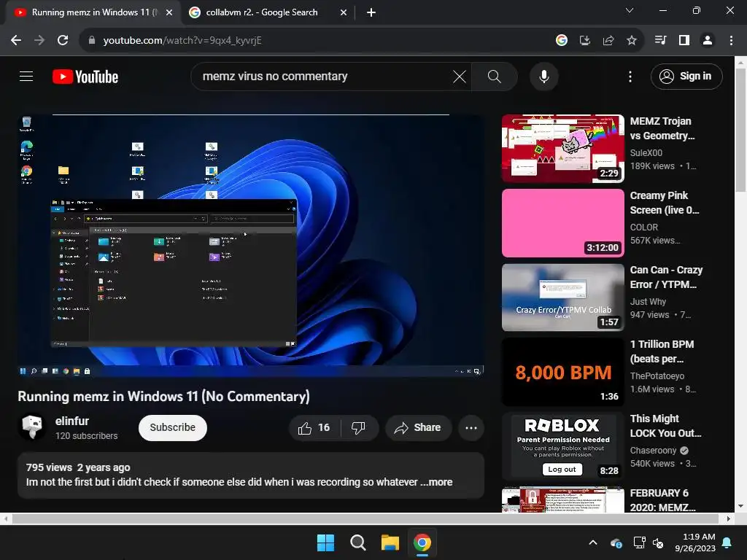Bookmark this tab with the star
The width and height of the screenshot is (747, 560).
(632, 40)
